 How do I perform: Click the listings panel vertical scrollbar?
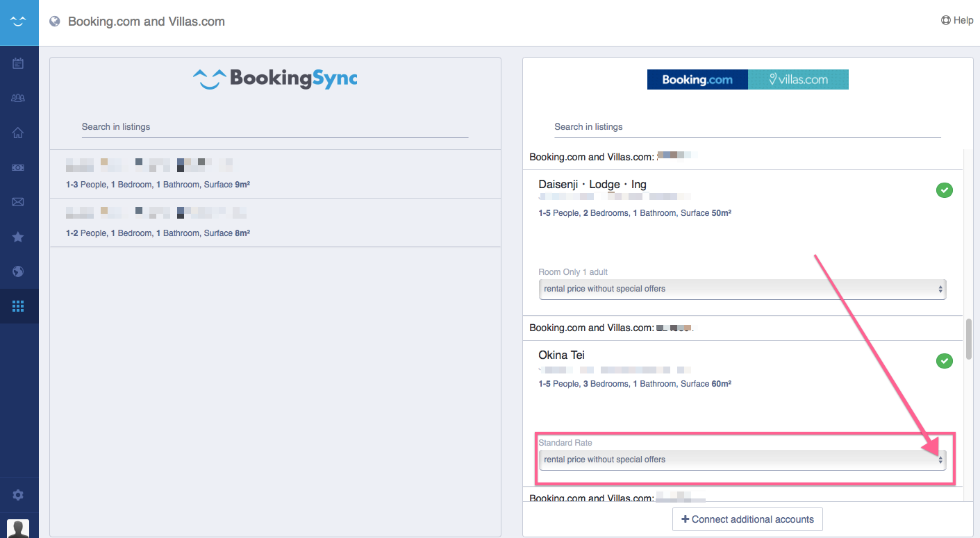(x=968, y=339)
